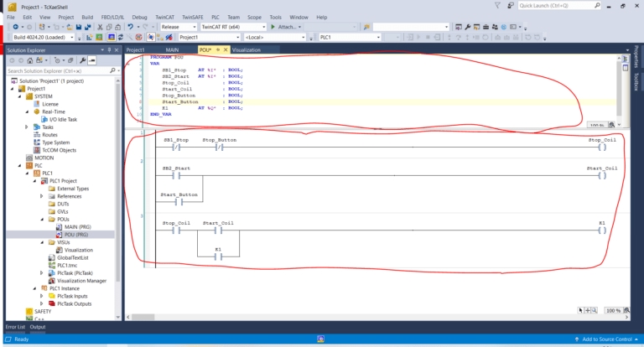Click the wrench Properties icon in the top toolbar
Viewport: 644px width, 347px height.
click(467, 27)
